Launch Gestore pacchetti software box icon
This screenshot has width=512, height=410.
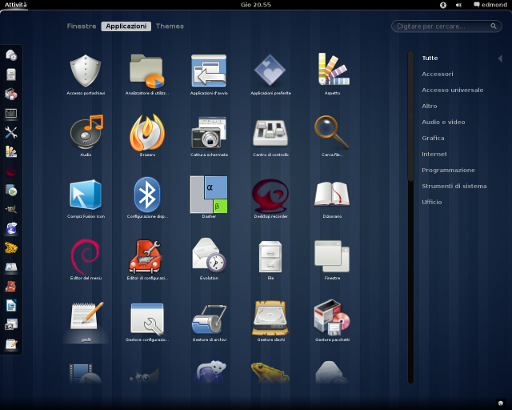click(332, 317)
